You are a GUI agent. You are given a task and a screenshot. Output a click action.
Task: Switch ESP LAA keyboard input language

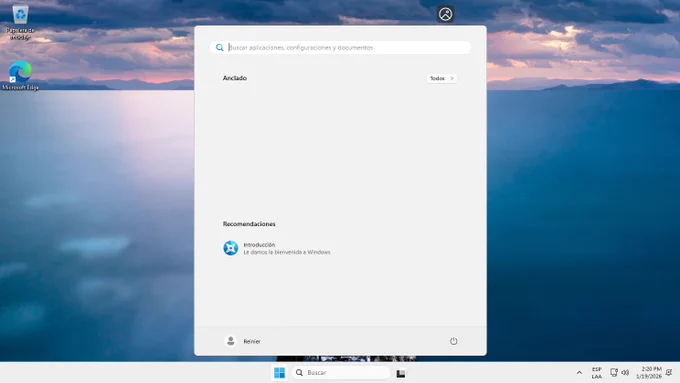coord(597,373)
